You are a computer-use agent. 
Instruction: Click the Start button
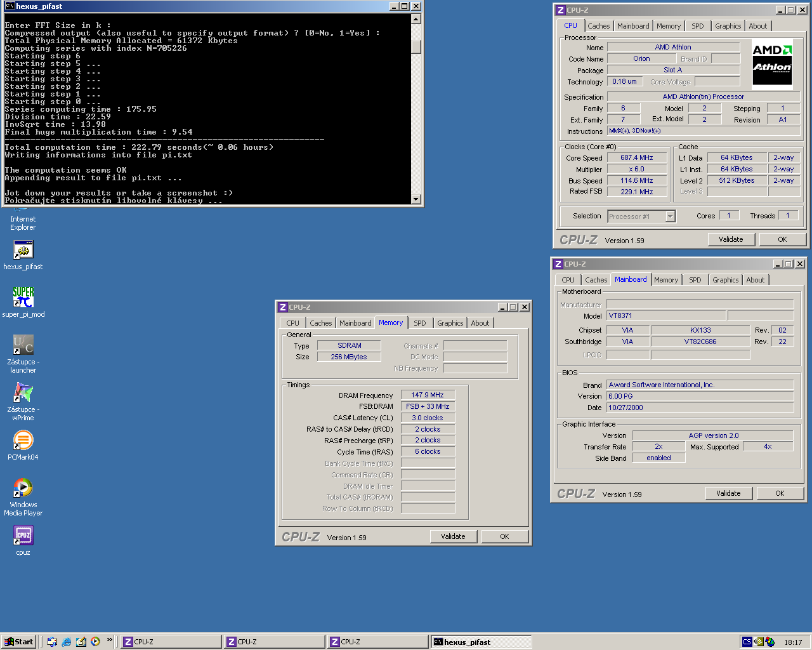tap(18, 642)
